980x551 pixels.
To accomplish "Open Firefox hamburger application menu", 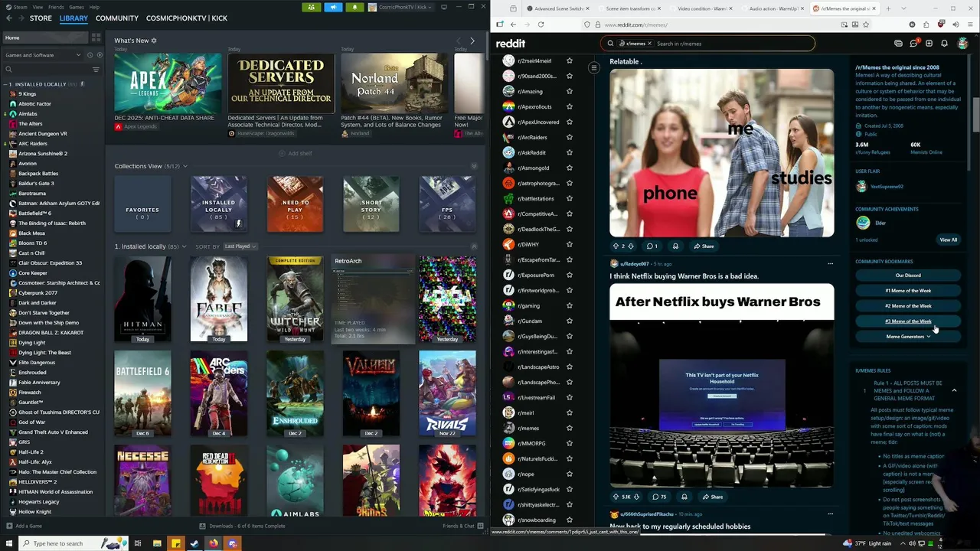I will pyautogui.click(x=971, y=24).
